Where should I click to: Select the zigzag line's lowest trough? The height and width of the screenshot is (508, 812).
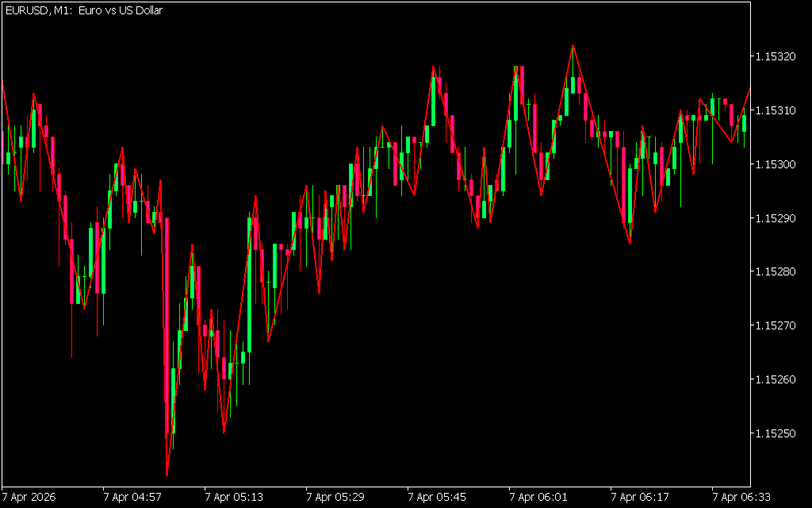pyautogui.click(x=167, y=475)
